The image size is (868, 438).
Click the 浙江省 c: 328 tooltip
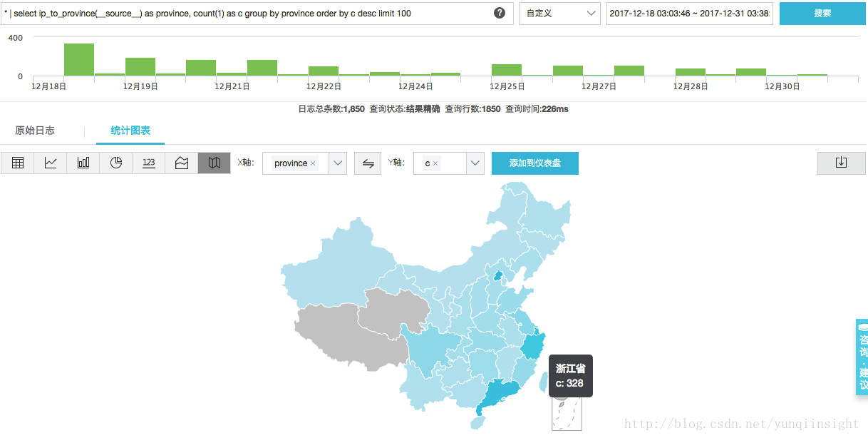click(x=571, y=376)
